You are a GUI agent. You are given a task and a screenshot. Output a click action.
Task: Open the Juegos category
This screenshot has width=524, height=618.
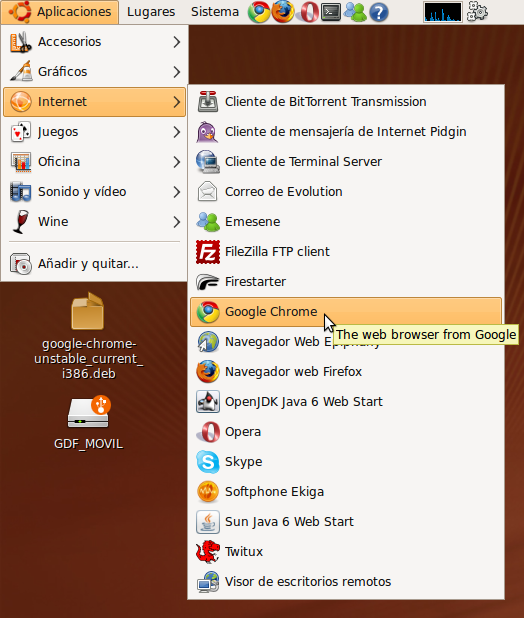tap(94, 132)
